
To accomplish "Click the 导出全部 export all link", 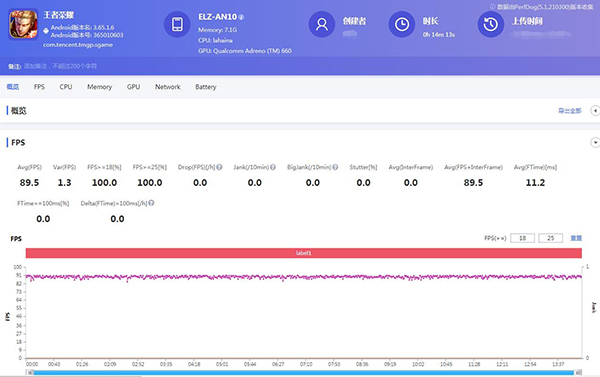I will [x=569, y=111].
